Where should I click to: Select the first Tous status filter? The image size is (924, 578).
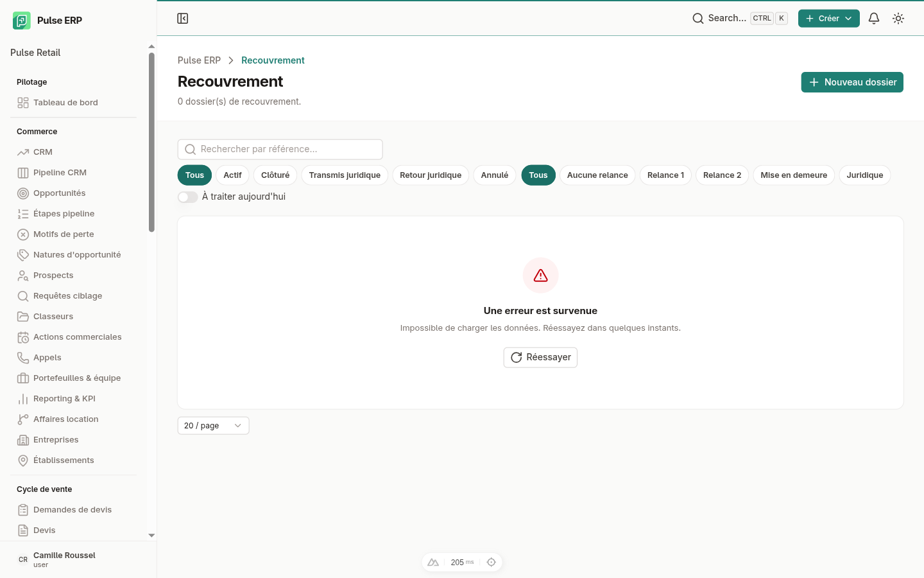(x=194, y=175)
